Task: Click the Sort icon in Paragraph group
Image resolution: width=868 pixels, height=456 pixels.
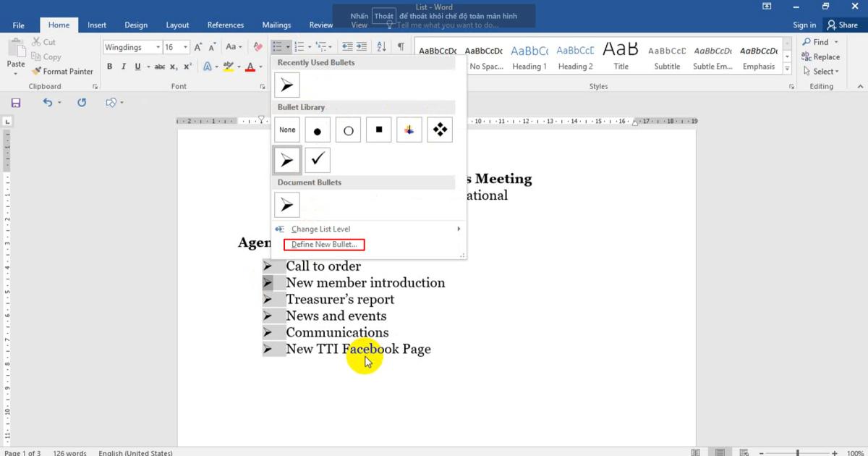Action: click(x=381, y=47)
